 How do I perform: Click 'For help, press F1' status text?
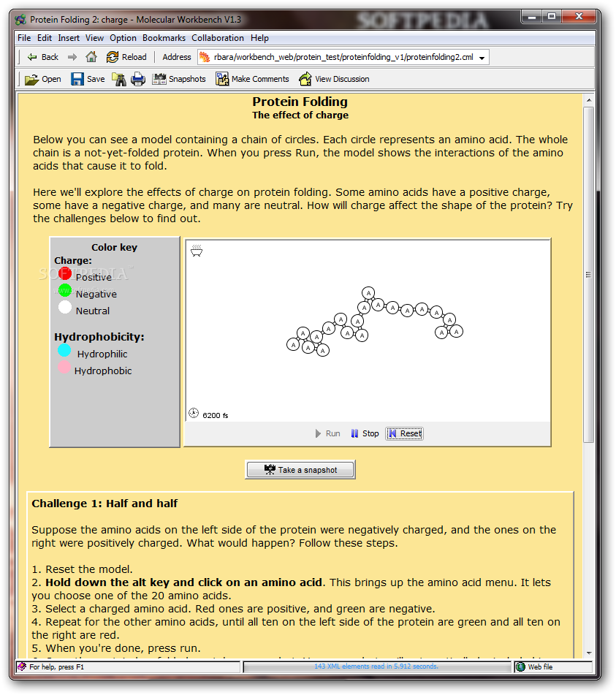pyautogui.click(x=57, y=666)
